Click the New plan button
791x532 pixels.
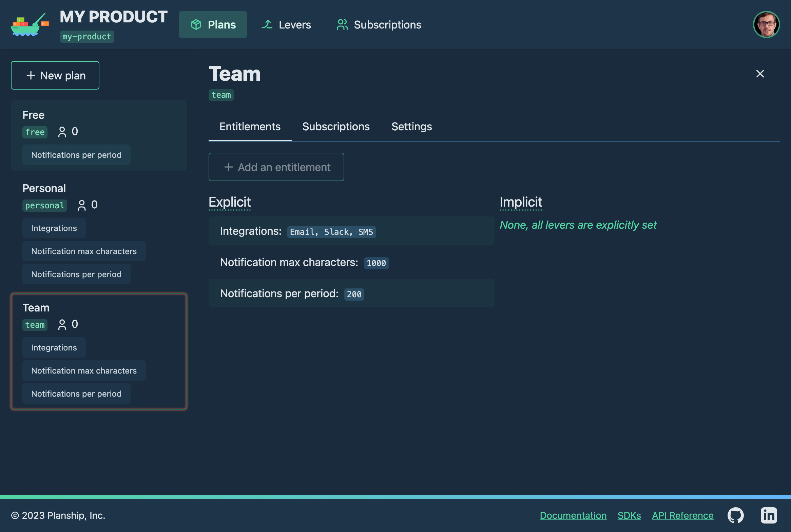click(x=55, y=75)
